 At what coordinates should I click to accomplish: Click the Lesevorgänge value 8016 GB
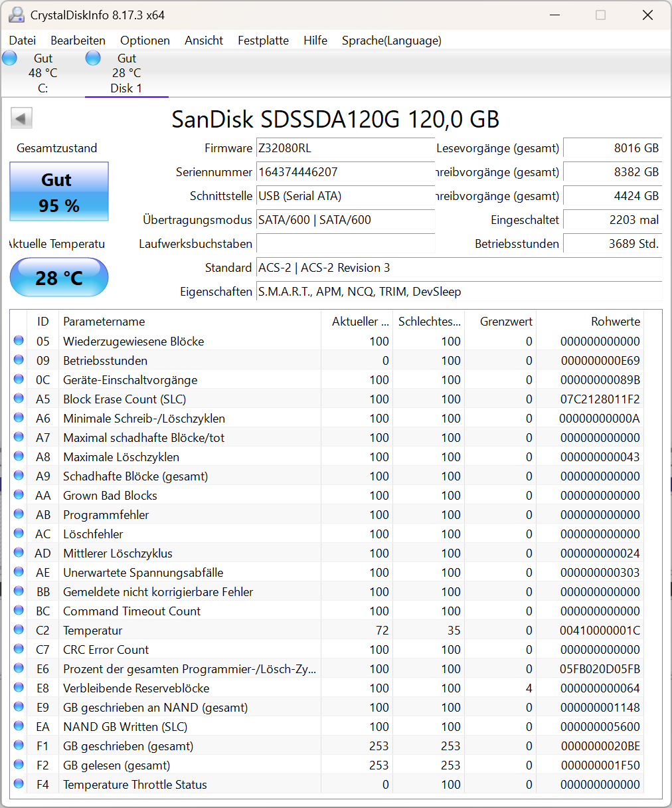click(612, 148)
